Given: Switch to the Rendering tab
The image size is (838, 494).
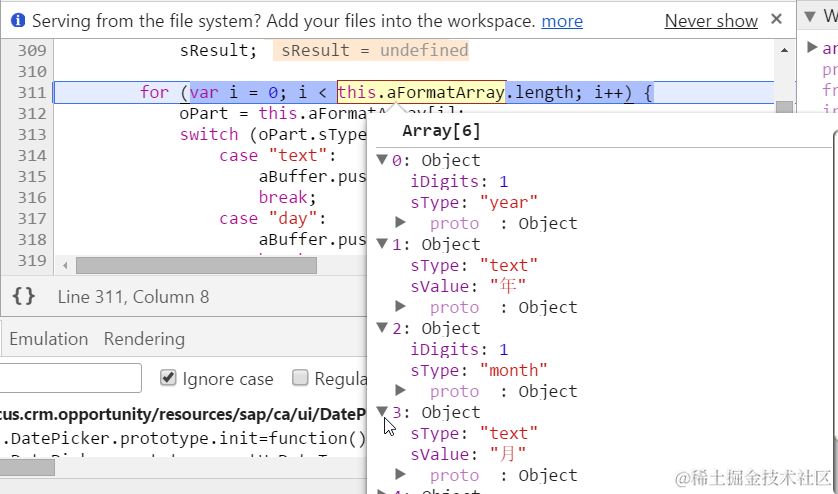Looking at the screenshot, I should (x=144, y=339).
